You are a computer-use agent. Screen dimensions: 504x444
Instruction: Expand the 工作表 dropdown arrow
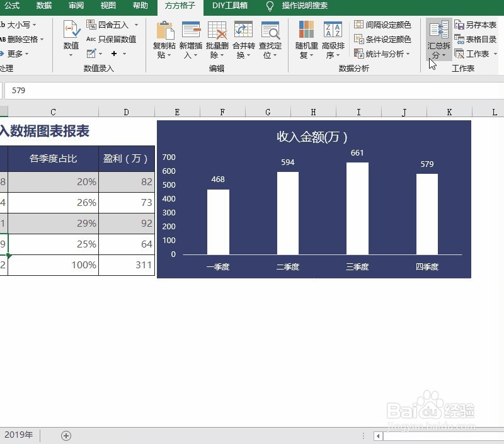click(495, 54)
